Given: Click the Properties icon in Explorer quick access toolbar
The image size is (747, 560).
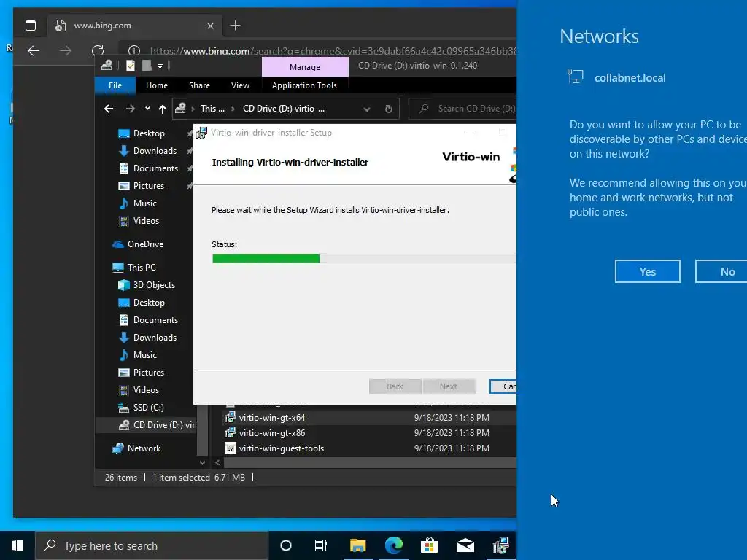Looking at the screenshot, I should [x=130, y=66].
